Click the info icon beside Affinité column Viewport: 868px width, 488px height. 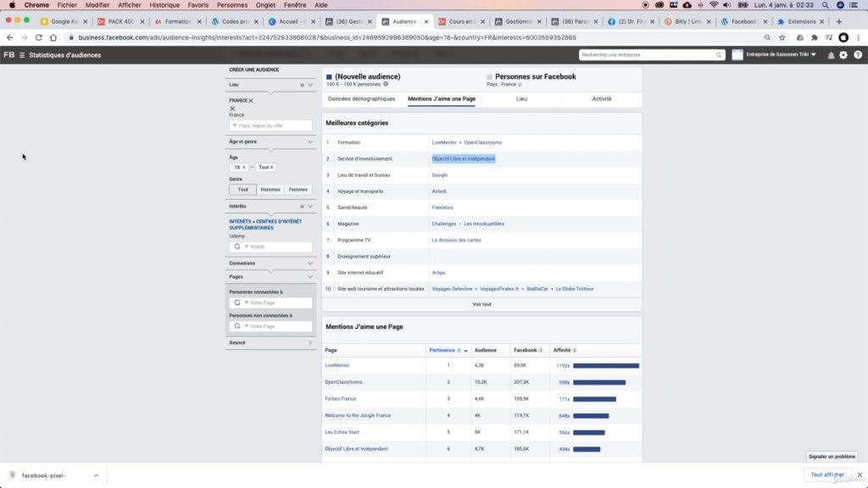pos(575,350)
